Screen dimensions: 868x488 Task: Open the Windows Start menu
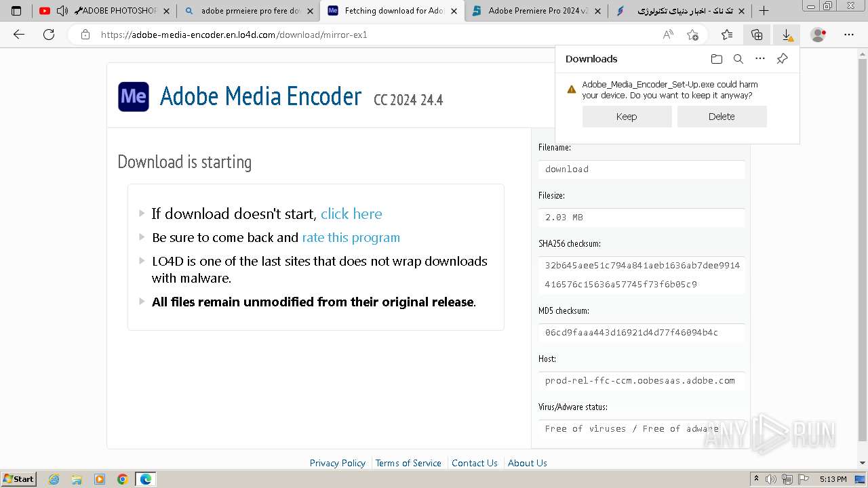(x=19, y=479)
